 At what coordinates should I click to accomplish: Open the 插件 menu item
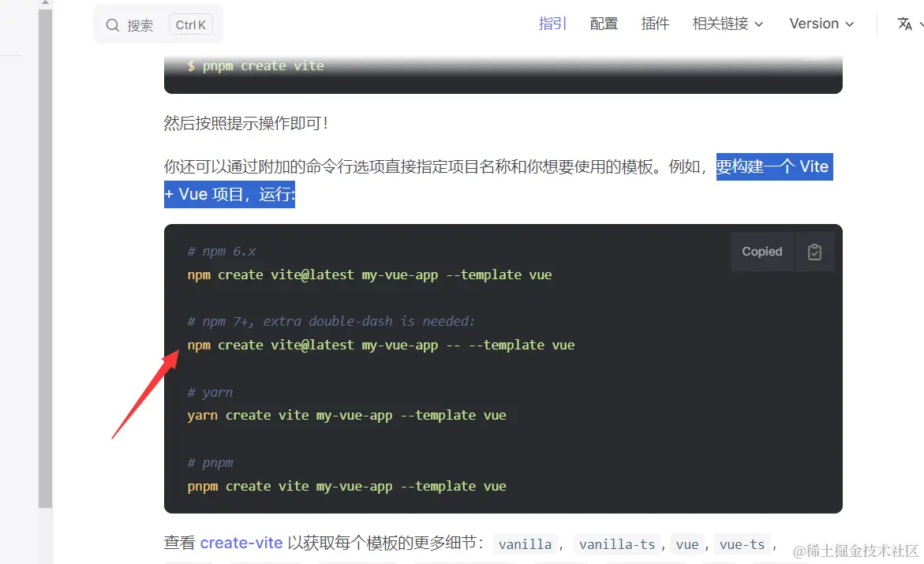pos(655,24)
